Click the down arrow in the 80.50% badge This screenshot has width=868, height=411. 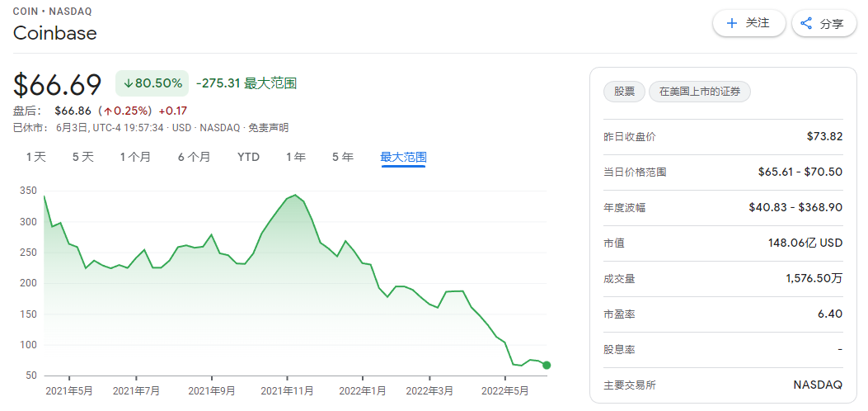(x=129, y=83)
